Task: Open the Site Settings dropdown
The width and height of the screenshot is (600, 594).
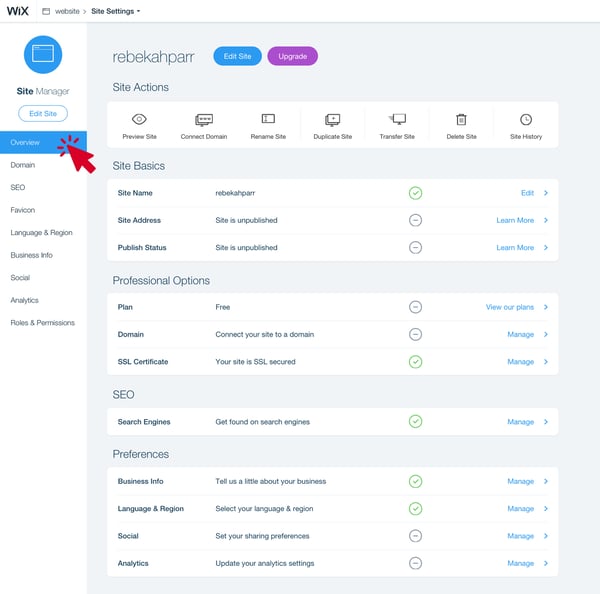Action: coord(116,11)
